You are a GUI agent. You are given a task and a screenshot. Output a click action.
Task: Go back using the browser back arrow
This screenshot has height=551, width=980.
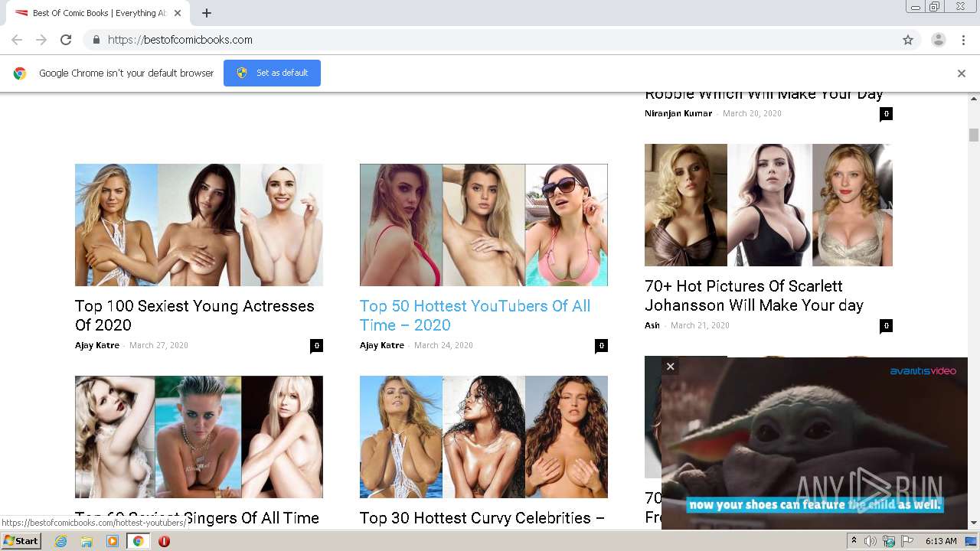pyautogui.click(x=17, y=40)
